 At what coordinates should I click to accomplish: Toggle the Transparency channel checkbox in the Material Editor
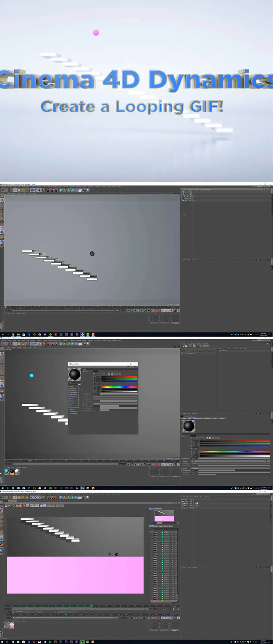(79, 392)
